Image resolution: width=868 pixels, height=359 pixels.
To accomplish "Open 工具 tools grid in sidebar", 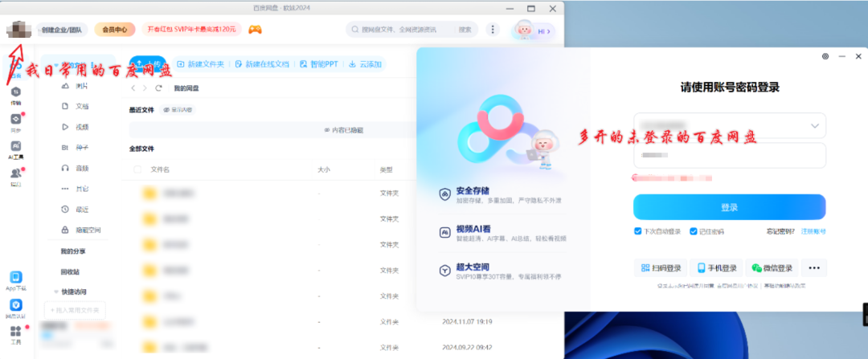I will pos(15,335).
